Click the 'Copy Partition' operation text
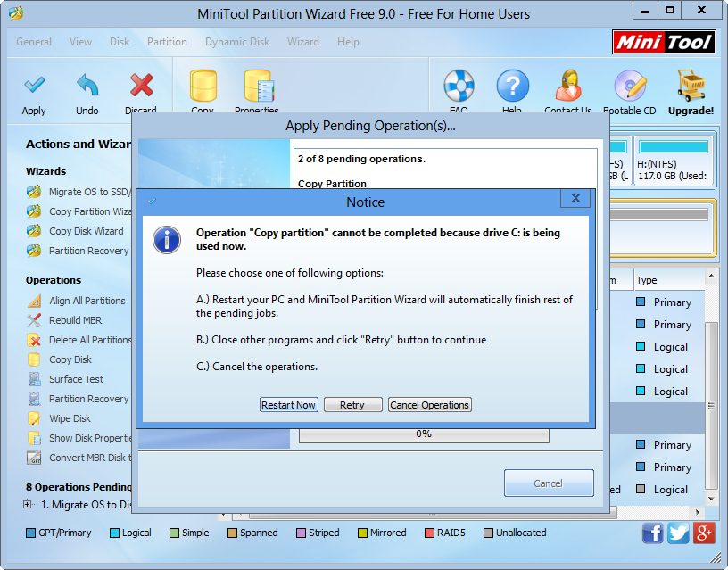 [333, 184]
